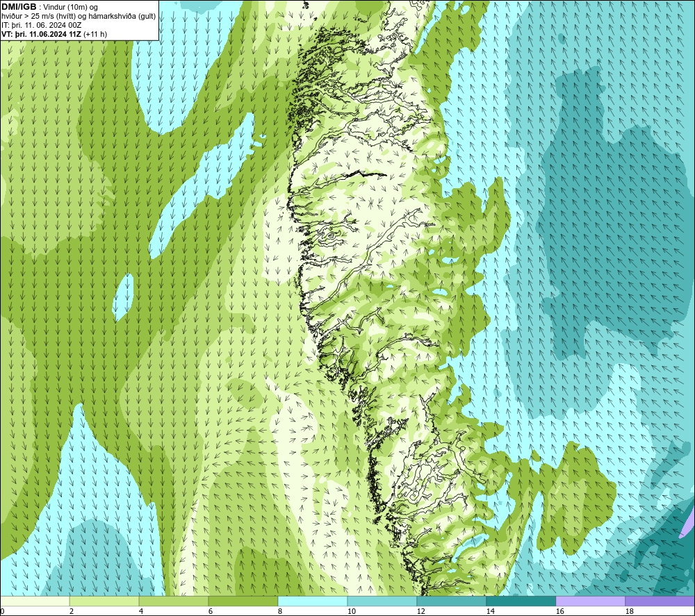
Task: Click the scale label '6'
Action: point(211,611)
